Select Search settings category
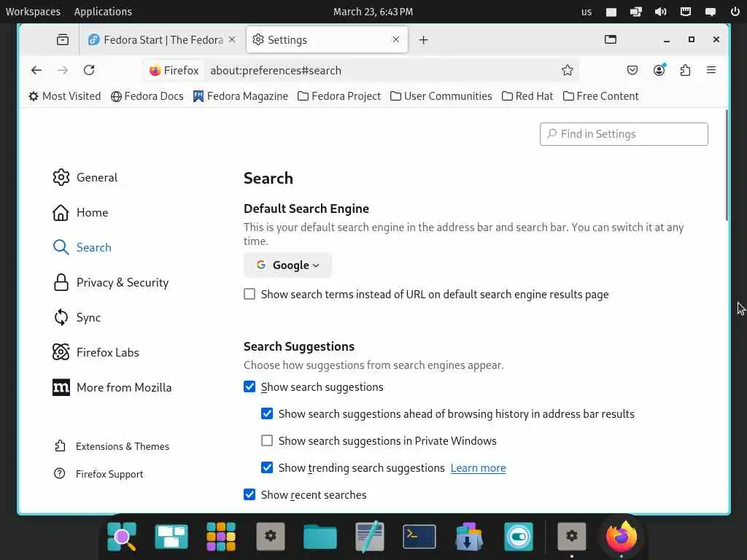This screenshot has width=747, height=560. point(82,247)
